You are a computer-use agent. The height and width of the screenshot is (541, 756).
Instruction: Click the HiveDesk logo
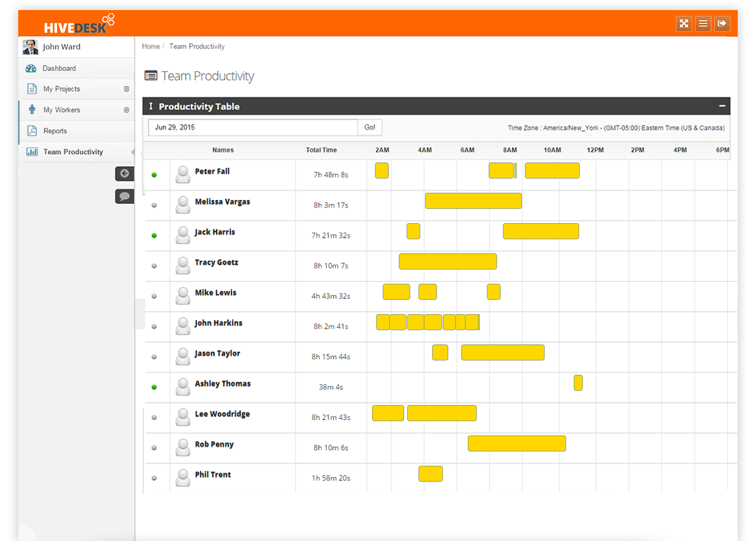point(79,24)
